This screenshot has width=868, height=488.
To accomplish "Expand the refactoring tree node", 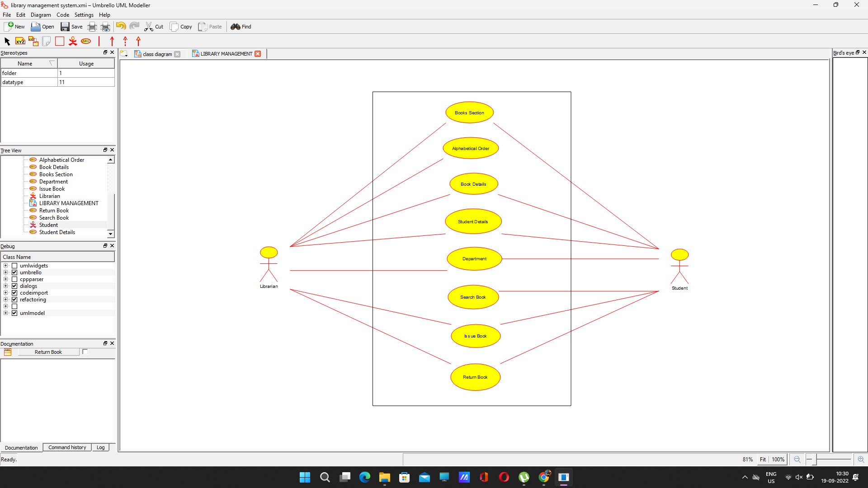I will click(x=6, y=300).
